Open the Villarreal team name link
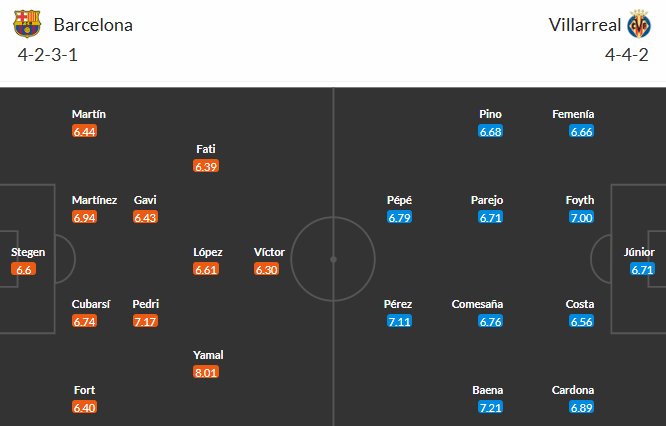This screenshot has width=666, height=426. 582,24
